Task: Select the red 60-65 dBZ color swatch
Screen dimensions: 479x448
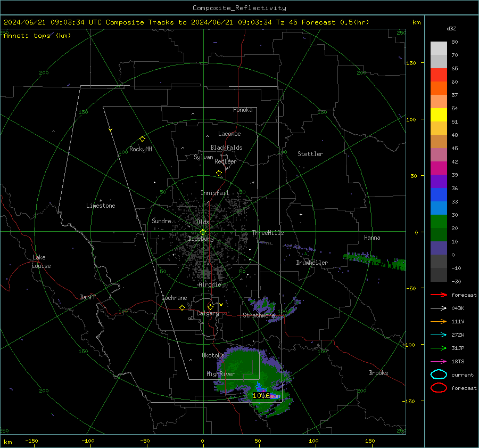Action: coord(439,75)
